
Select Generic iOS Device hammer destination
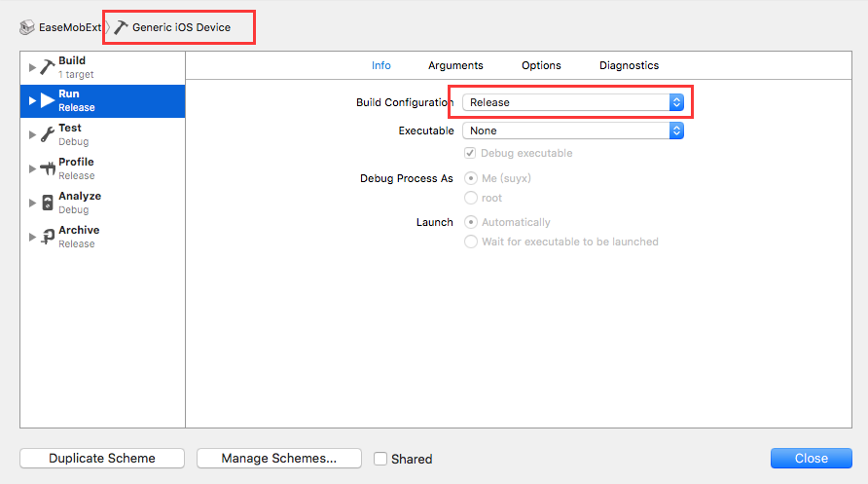[172, 27]
